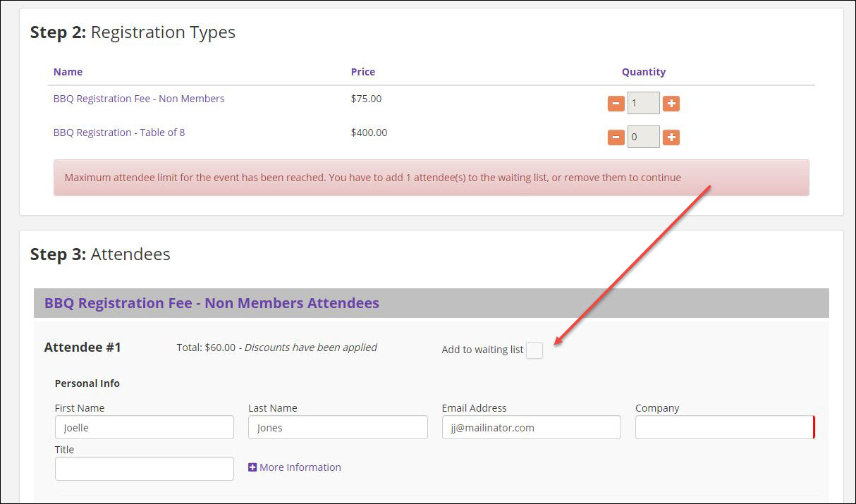The image size is (856, 504).
Task: Check the Add to waiting list box
Action: [x=534, y=350]
